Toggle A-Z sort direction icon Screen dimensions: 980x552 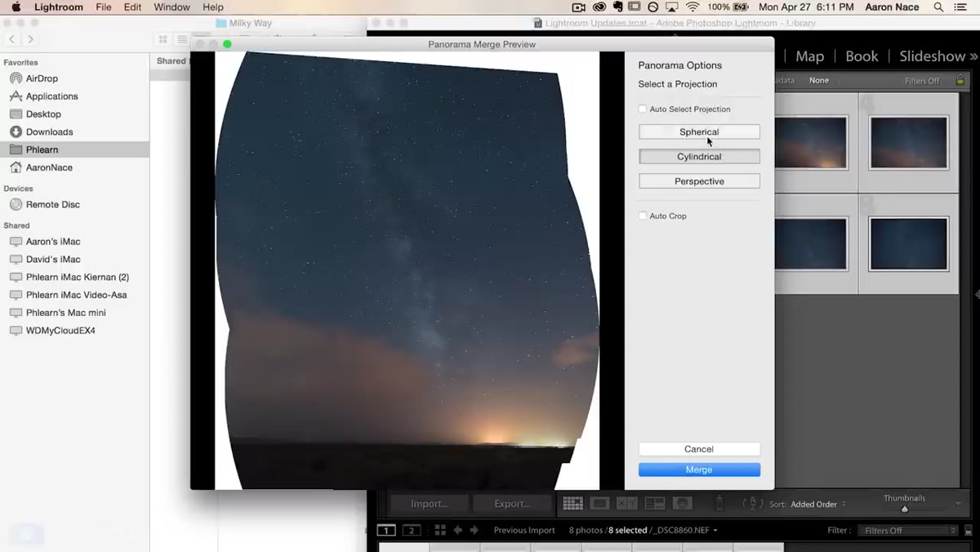[x=753, y=504]
